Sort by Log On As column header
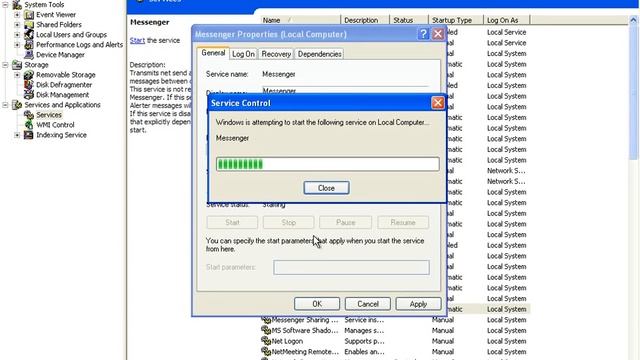 507,20
